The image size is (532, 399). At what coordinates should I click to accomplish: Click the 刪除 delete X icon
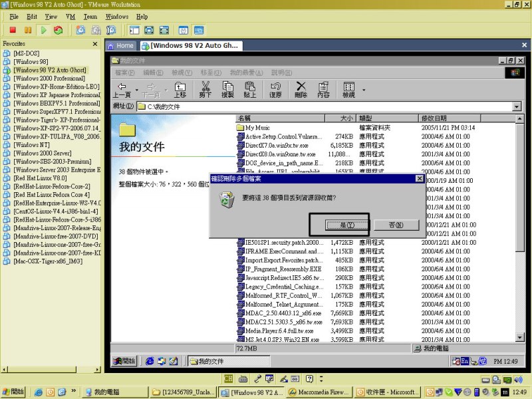pos(301,90)
